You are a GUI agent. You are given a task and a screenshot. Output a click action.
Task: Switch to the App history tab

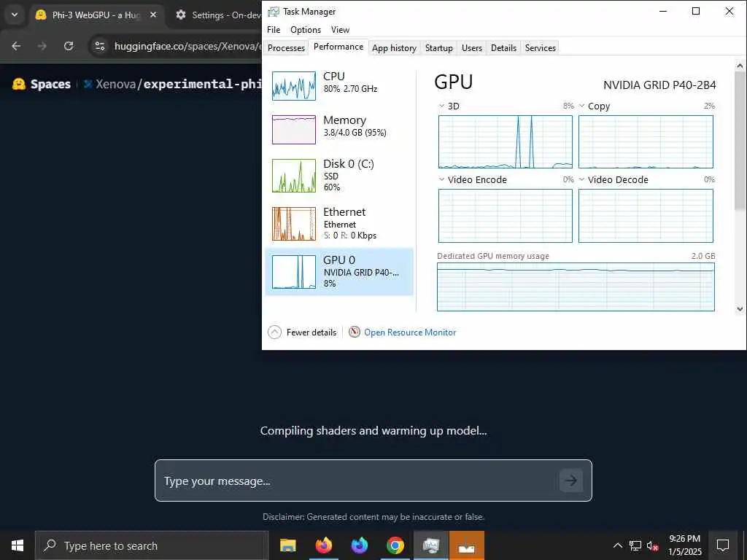click(x=394, y=47)
